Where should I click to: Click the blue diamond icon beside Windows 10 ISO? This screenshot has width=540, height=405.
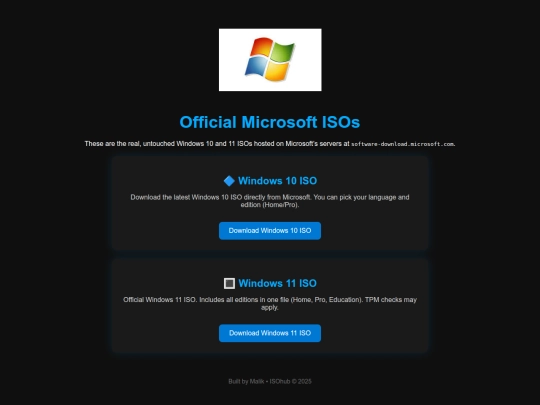[x=229, y=181]
